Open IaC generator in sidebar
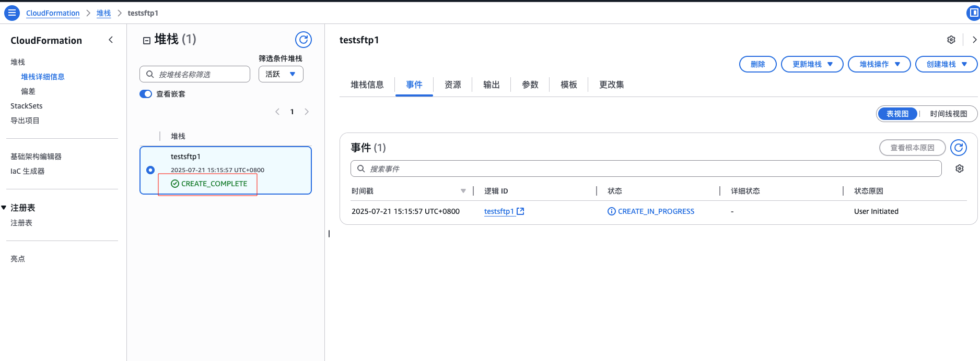 28,171
